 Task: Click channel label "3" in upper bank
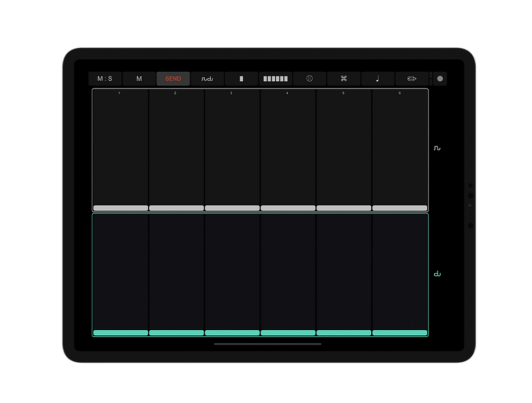coord(231,93)
